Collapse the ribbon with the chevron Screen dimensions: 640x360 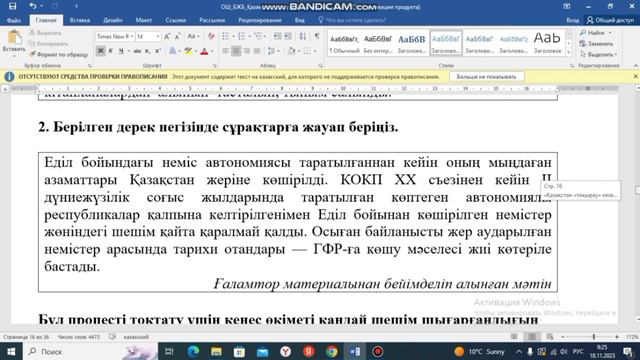click(x=636, y=65)
